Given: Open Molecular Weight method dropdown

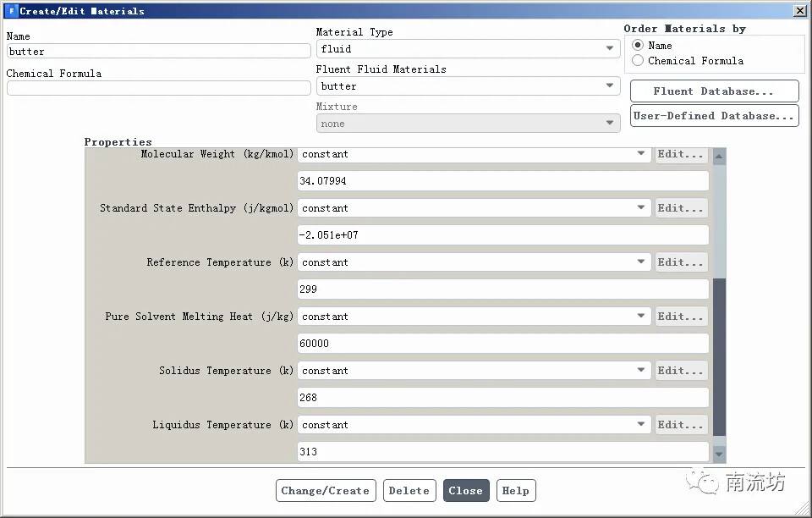Looking at the screenshot, I should [474, 154].
